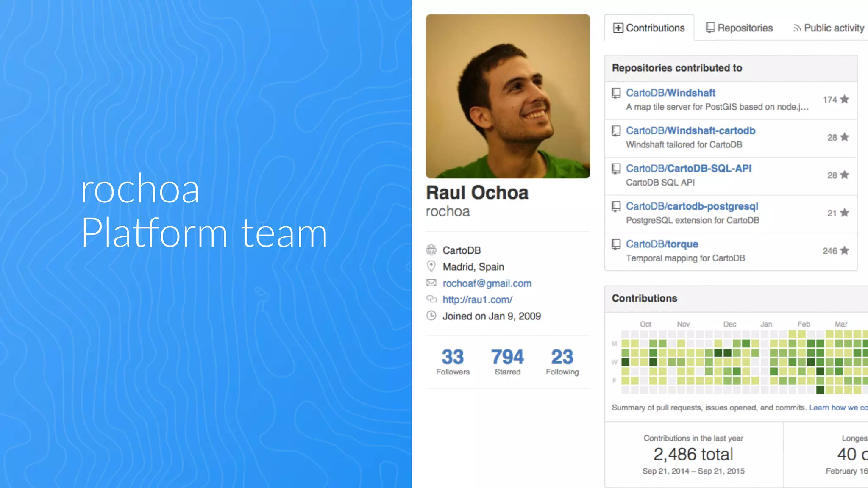The height and width of the screenshot is (488, 868).
Task: Select the Contributions tab
Action: pos(649,28)
